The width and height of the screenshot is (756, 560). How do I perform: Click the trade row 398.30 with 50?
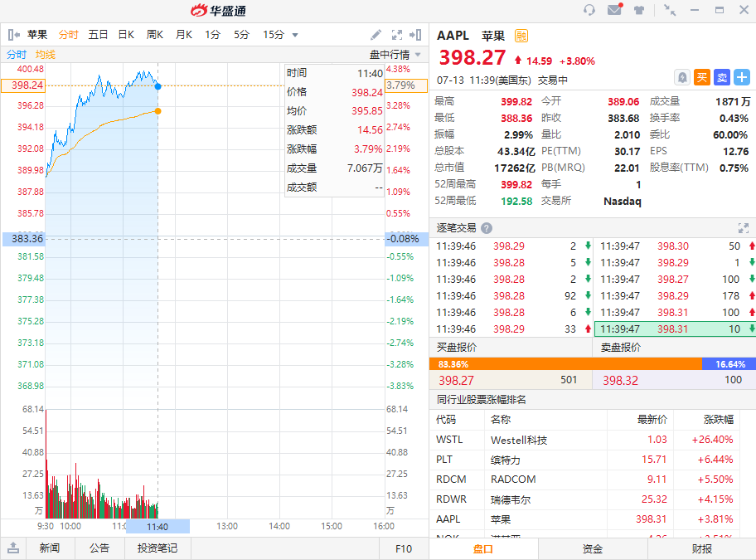click(x=675, y=246)
